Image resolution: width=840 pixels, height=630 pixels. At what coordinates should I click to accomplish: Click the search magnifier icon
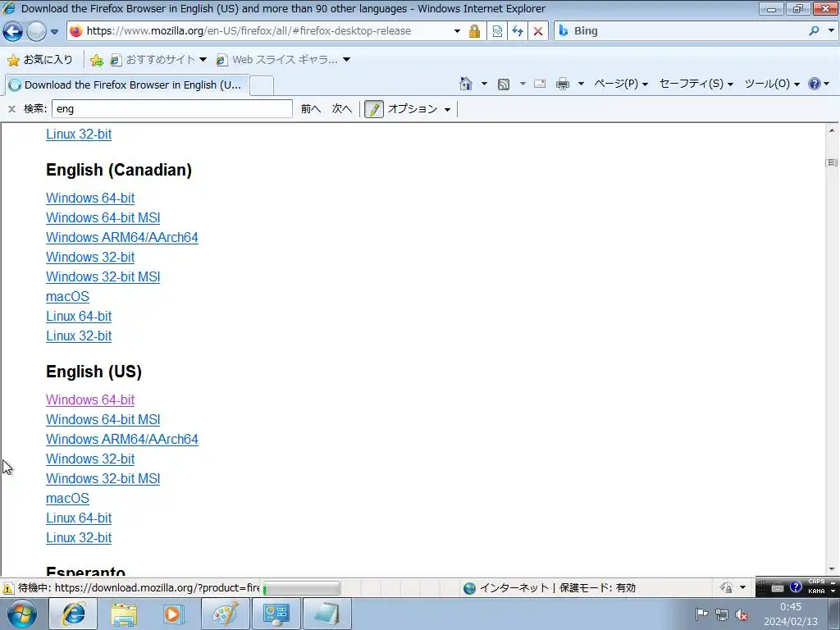(x=815, y=31)
